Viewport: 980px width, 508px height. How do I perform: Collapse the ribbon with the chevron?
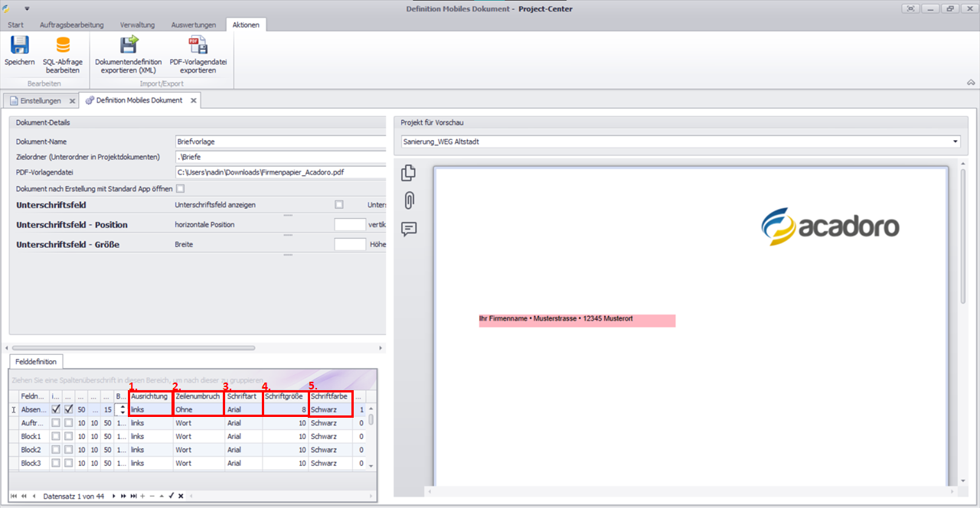point(971,83)
